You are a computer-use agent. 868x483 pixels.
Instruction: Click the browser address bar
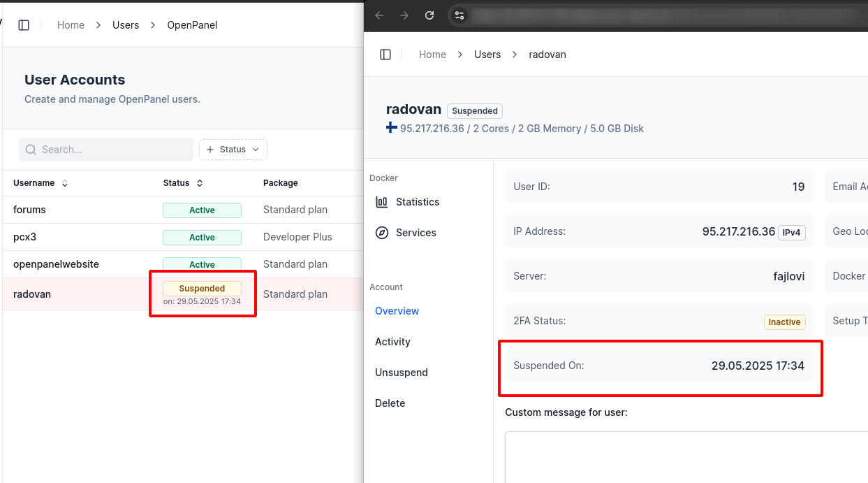(656, 15)
